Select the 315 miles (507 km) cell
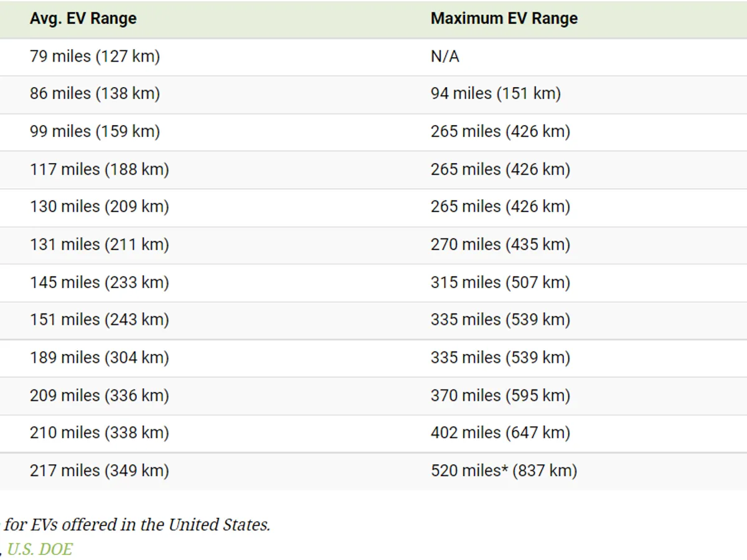747x560 pixels. click(x=500, y=282)
